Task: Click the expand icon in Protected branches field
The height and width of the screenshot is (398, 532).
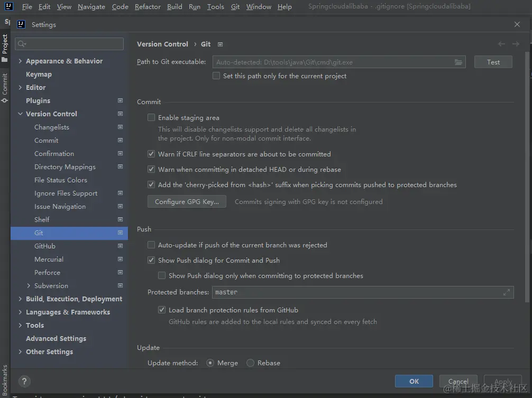Action: pos(507,292)
